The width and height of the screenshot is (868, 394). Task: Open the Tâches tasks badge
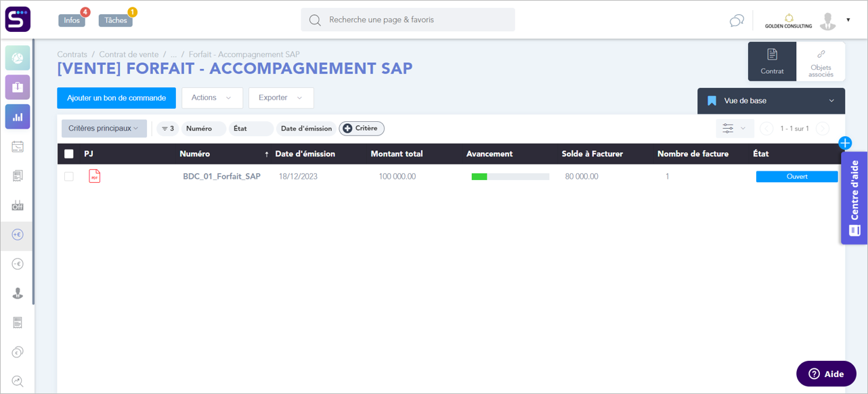click(x=116, y=20)
